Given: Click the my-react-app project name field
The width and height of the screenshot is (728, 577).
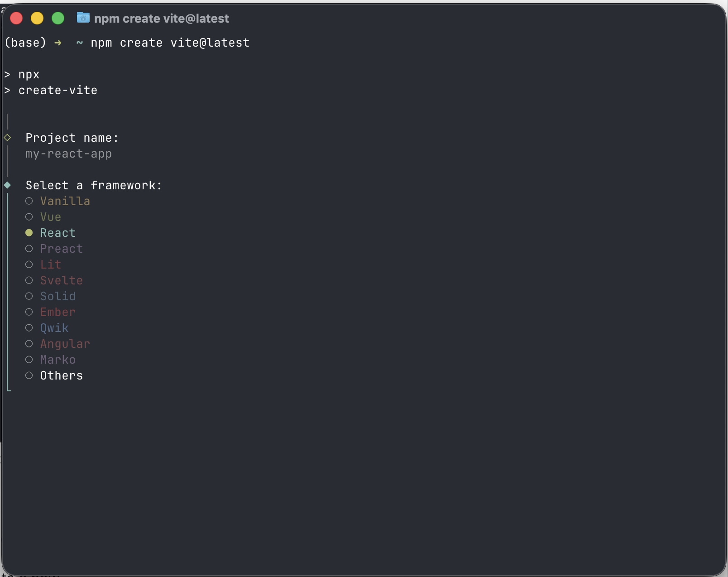Looking at the screenshot, I should pos(68,154).
